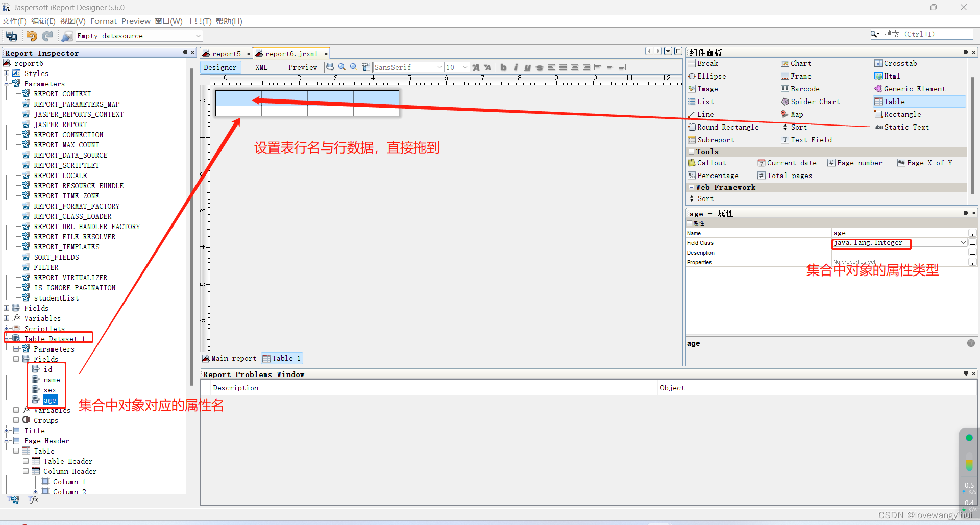Click the Redo arrow icon
Viewport: 980px width, 525px height.
[47, 36]
